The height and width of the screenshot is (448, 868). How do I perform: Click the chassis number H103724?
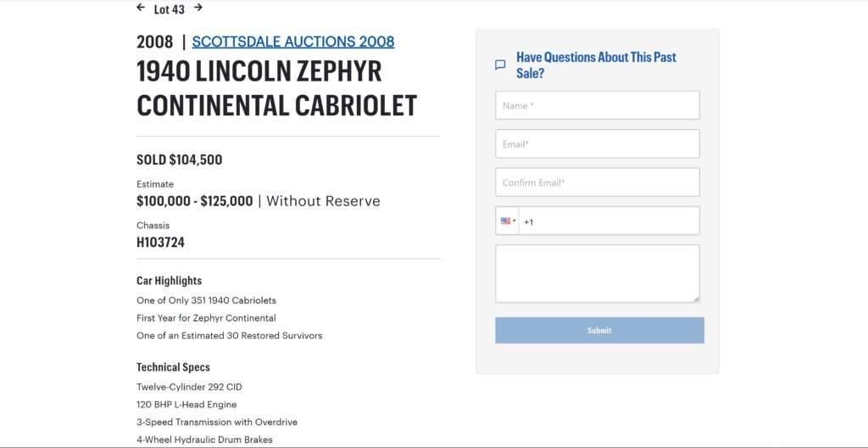tap(160, 243)
